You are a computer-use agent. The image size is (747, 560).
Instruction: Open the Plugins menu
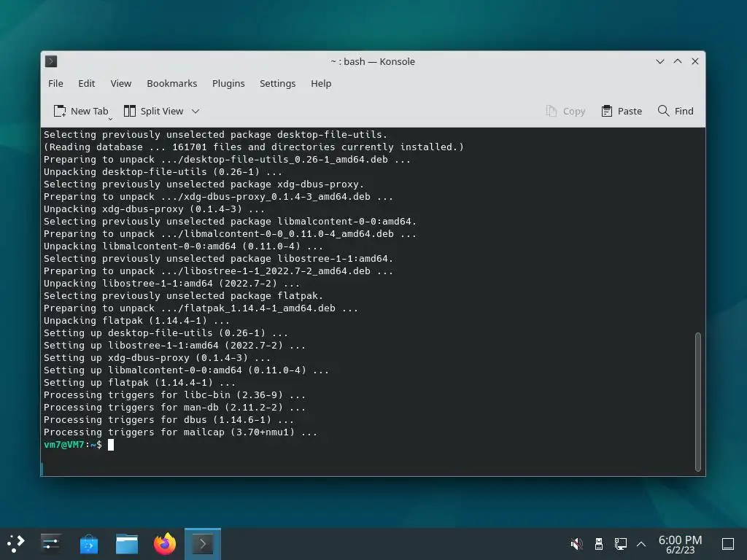[228, 83]
